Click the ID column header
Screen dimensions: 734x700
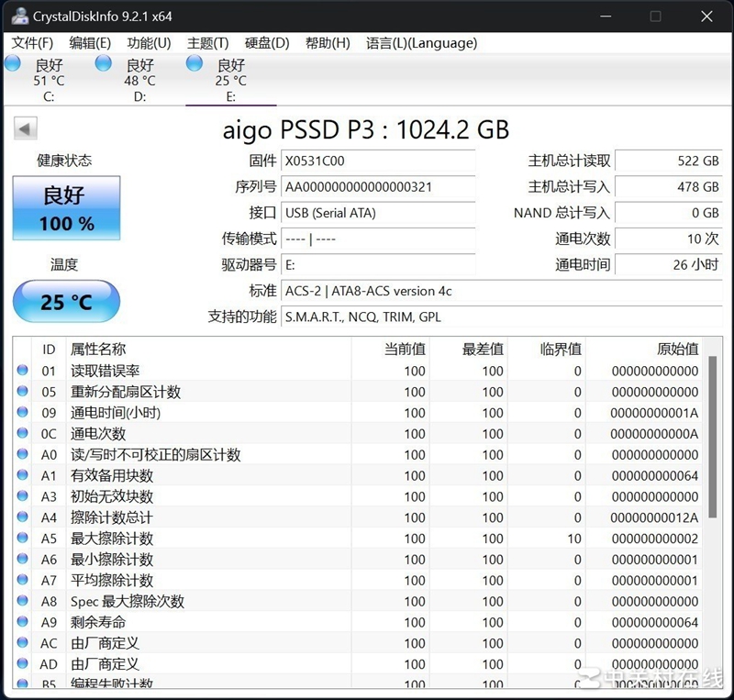coord(49,350)
